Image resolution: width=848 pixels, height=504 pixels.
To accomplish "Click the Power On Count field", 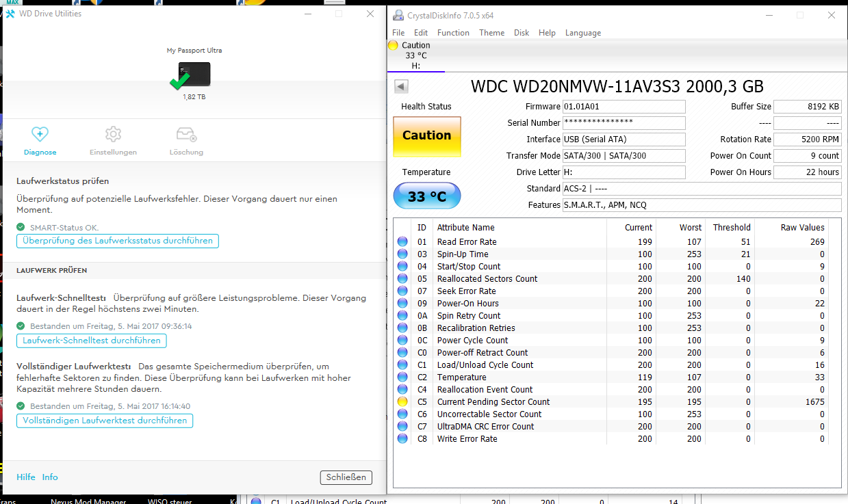I will 808,156.
